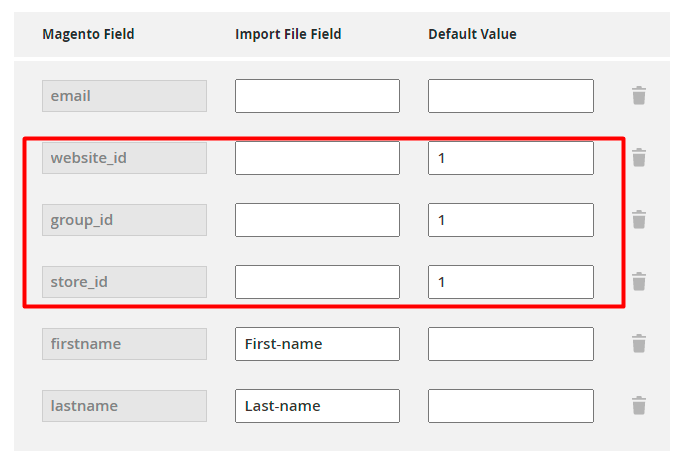Viewport: 685px width, 456px height.
Task: Focus the email Default Value input
Action: pyautogui.click(x=510, y=96)
